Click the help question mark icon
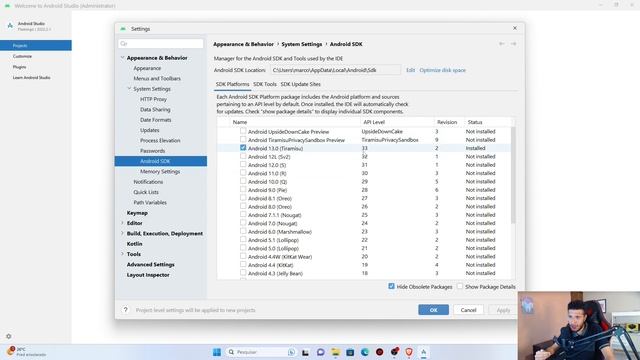 [x=125, y=310]
